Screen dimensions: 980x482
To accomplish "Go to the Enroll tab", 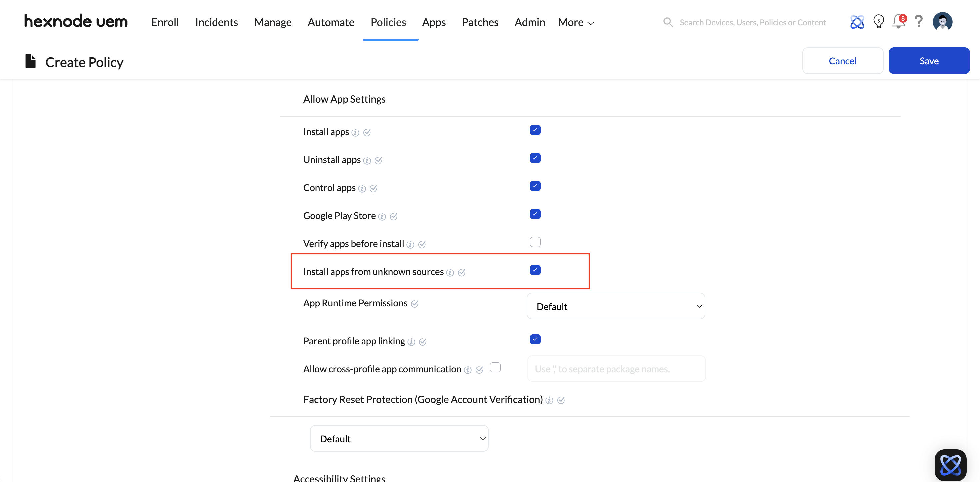I will [x=165, y=22].
